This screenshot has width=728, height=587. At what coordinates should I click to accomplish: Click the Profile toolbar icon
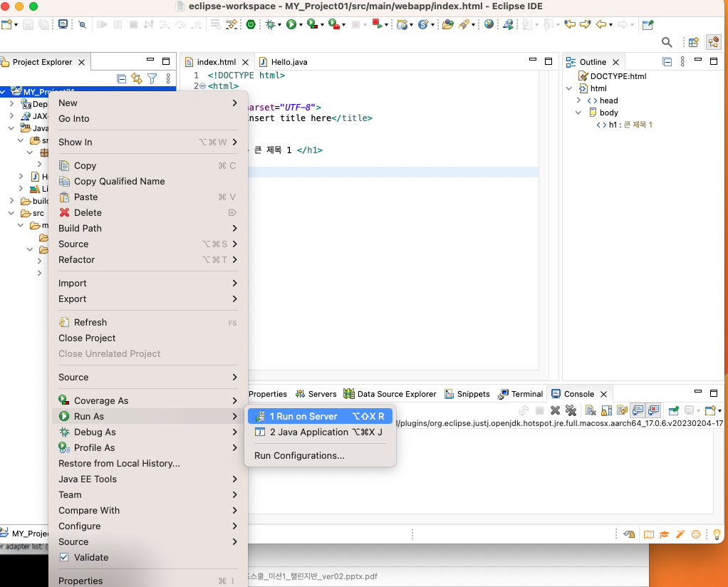(334, 24)
